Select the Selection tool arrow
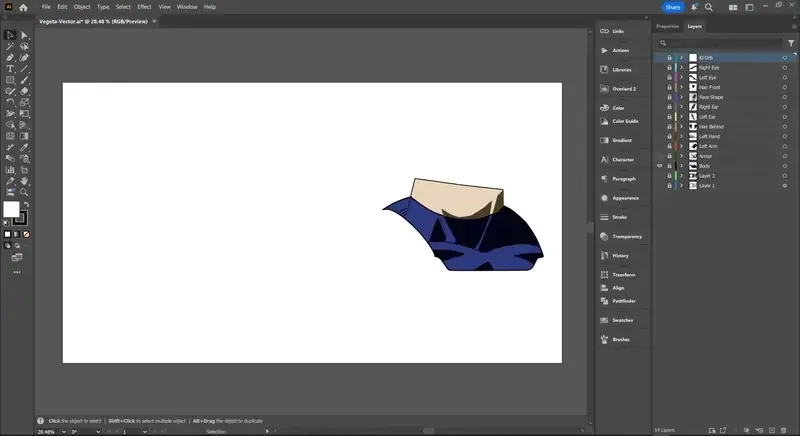800x436 pixels. tap(10, 35)
